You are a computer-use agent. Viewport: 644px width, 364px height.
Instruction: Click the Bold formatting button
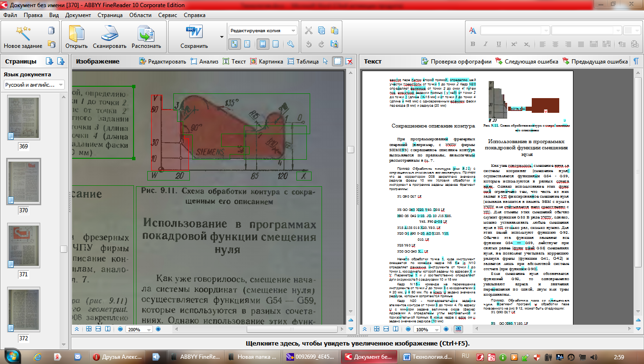click(x=473, y=44)
